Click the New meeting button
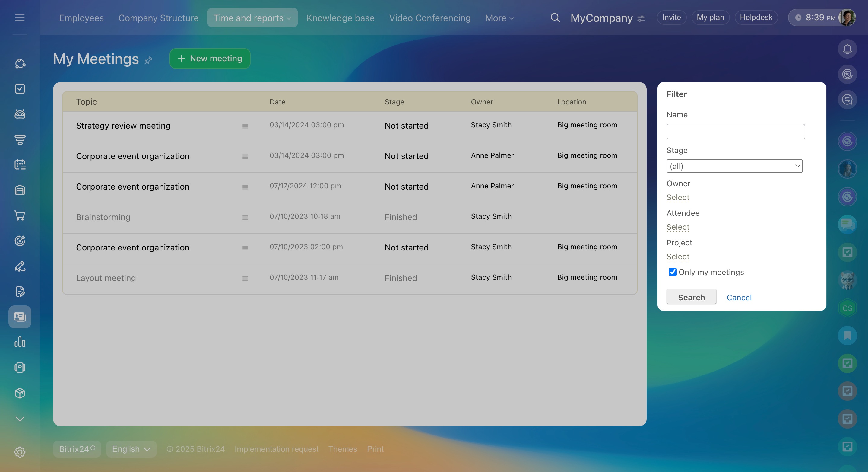Image resolution: width=868 pixels, height=472 pixels. click(x=210, y=59)
